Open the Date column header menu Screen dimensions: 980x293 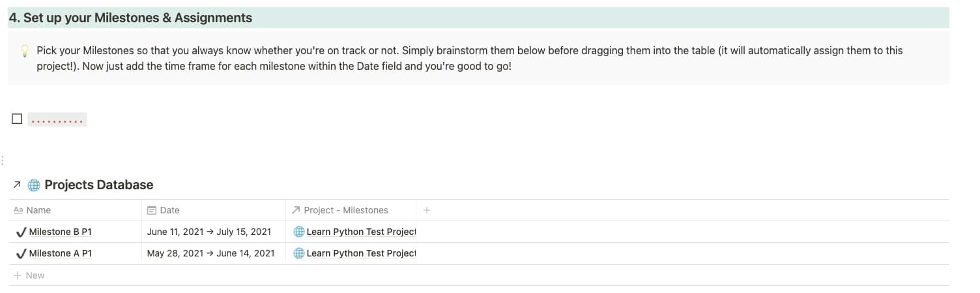click(169, 210)
